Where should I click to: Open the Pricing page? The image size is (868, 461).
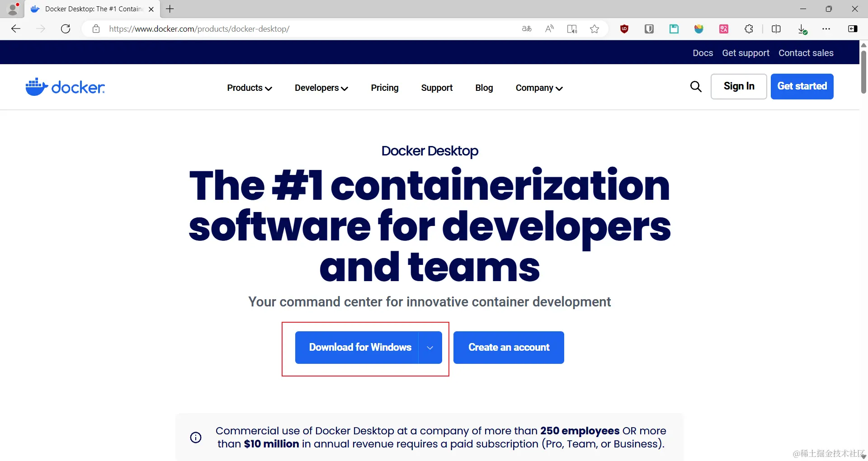point(385,88)
